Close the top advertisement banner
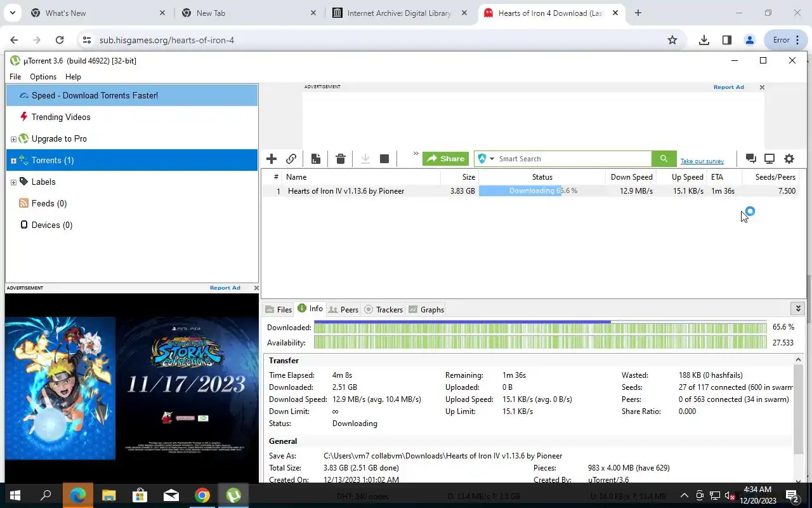This screenshot has height=508, width=812. pyautogui.click(x=762, y=87)
